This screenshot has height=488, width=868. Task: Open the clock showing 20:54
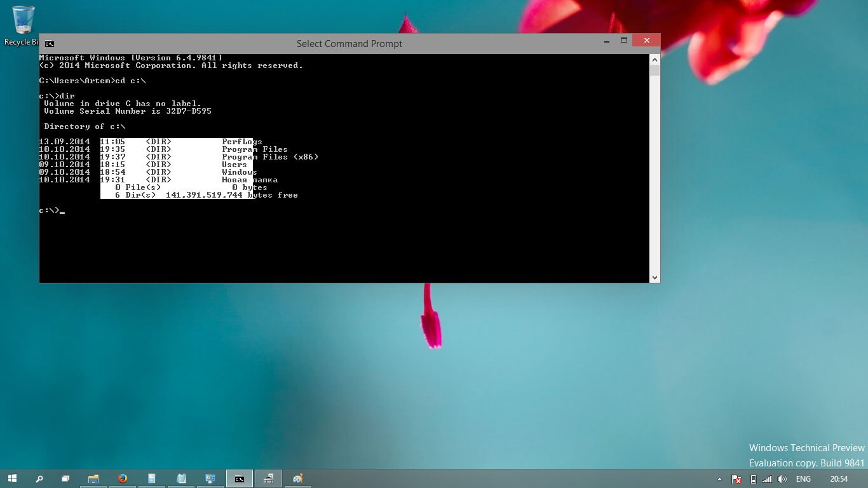click(839, 479)
